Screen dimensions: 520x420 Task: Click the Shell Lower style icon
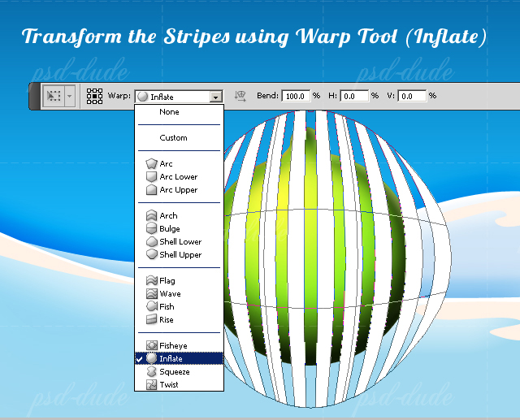(152, 241)
